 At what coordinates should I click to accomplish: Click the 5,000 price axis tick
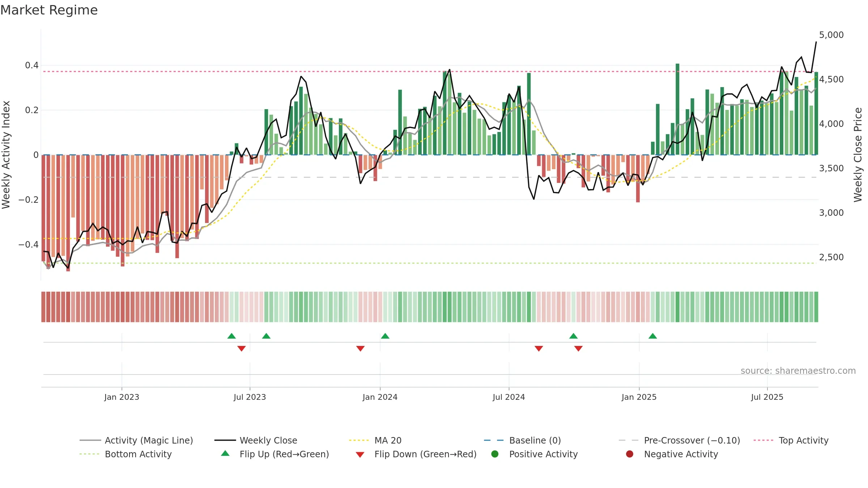831,35
